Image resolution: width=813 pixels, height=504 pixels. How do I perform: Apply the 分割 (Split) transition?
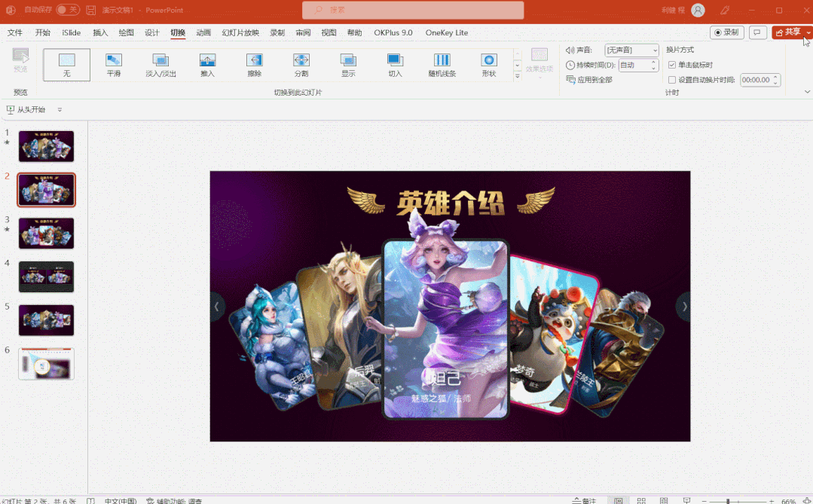(301, 65)
